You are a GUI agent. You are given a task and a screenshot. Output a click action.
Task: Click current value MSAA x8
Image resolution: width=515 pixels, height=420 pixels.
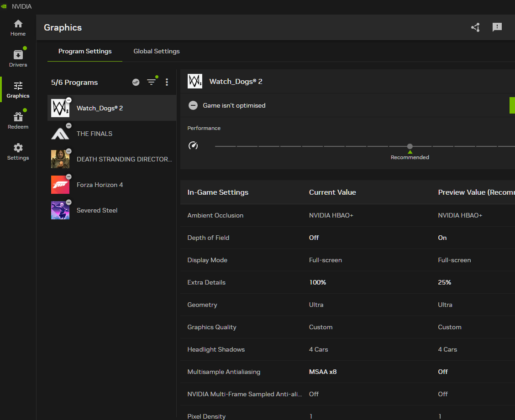point(322,372)
